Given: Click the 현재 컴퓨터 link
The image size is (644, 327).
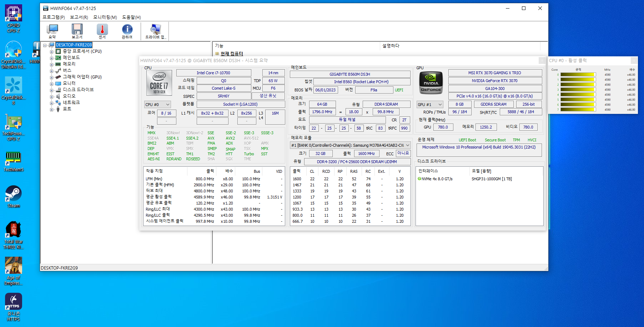Looking at the screenshot, I should click(x=232, y=54).
